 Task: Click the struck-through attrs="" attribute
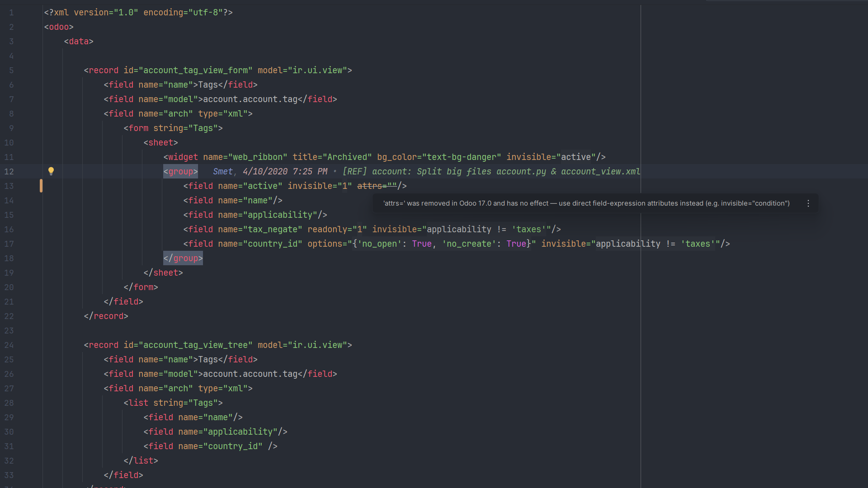pos(377,186)
